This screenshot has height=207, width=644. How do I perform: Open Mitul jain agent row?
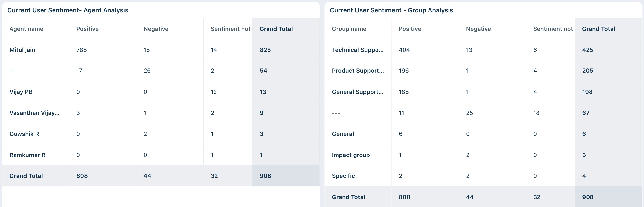tap(161, 50)
